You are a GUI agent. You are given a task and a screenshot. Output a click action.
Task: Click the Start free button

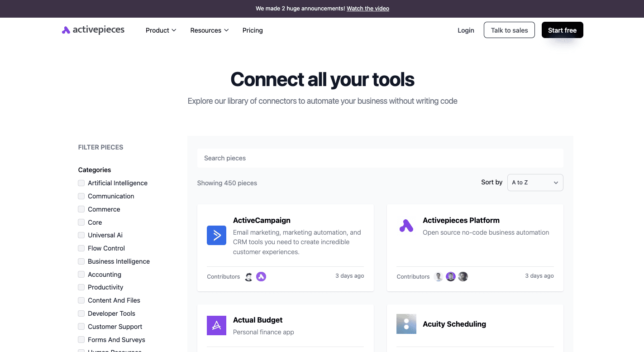tap(562, 30)
